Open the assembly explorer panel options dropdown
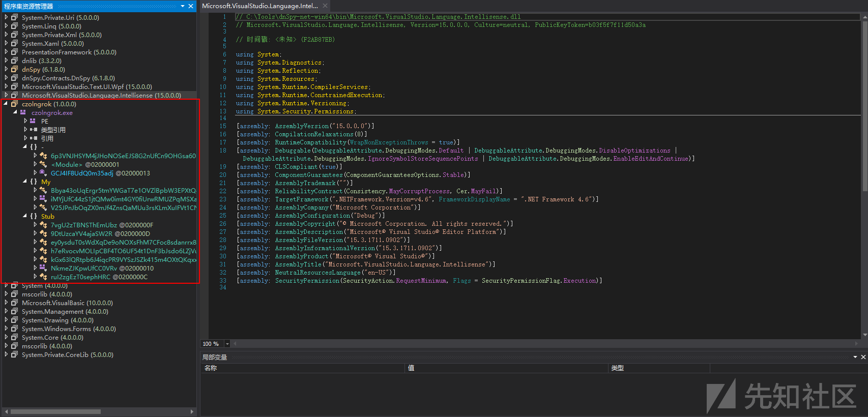The width and height of the screenshot is (868, 417). point(183,6)
